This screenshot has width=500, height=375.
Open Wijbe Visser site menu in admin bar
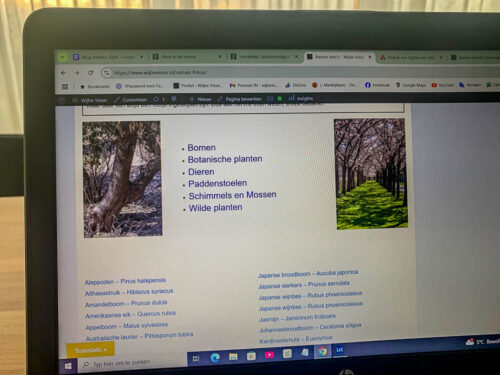click(90, 100)
